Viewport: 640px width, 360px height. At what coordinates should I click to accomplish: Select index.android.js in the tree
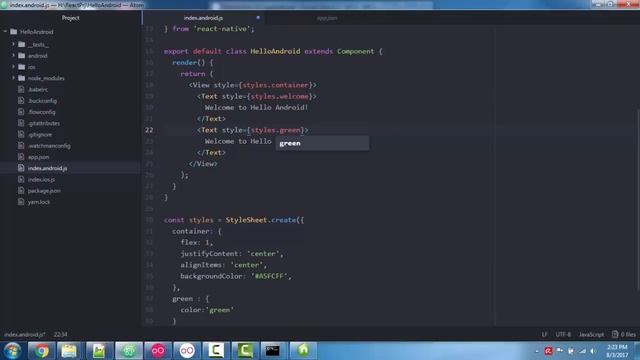point(47,168)
